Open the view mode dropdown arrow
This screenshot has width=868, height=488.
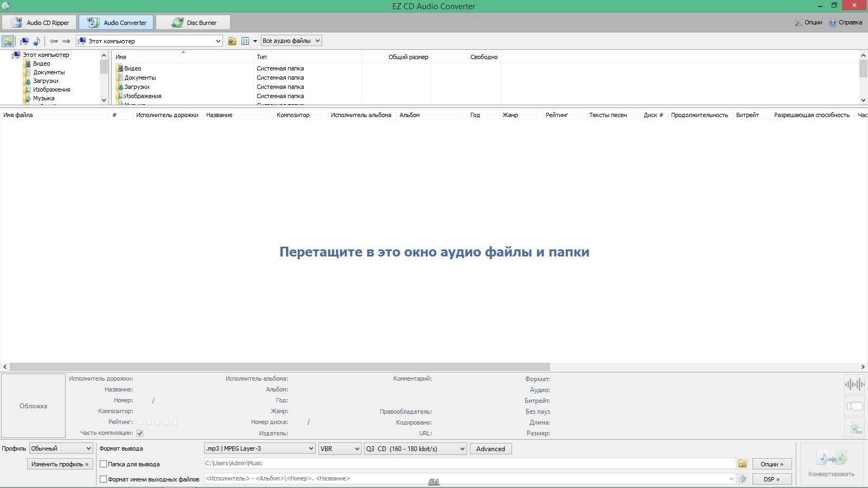click(x=255, y=41)
